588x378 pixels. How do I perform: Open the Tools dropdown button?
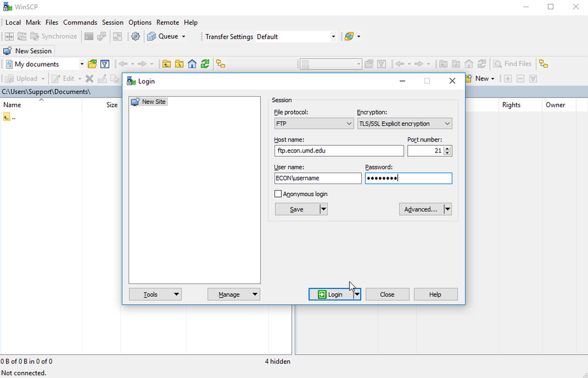pyautogui.click(x=155, y=295)
